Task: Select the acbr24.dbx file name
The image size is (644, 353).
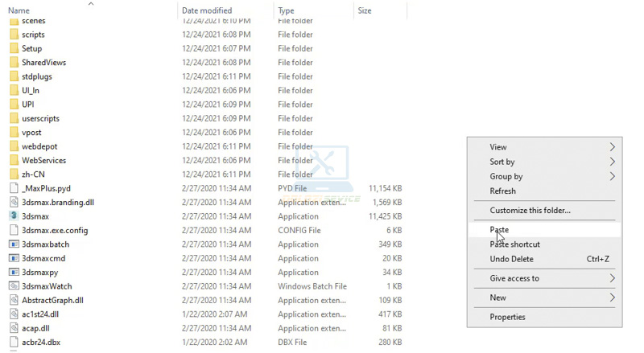Action: pyautogui.click(x=41, y=342)
